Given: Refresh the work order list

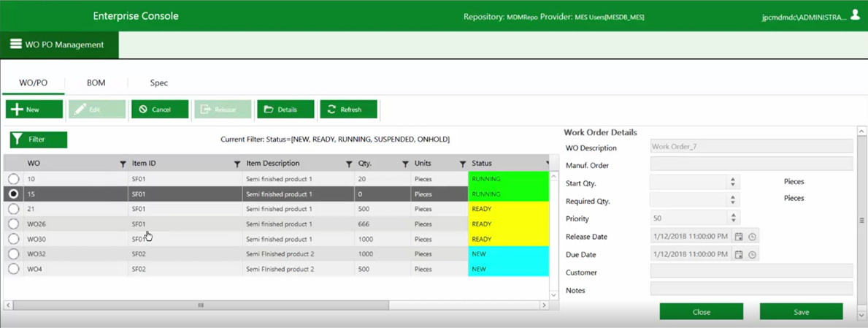Looking at the screenshot, I should [x=349, y=109].
